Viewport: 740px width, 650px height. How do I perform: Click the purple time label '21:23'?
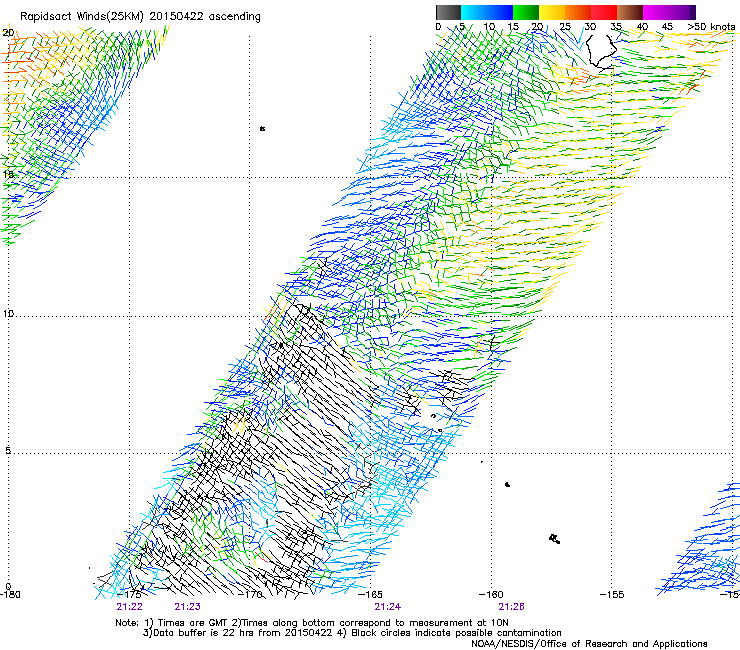point(187,607)
